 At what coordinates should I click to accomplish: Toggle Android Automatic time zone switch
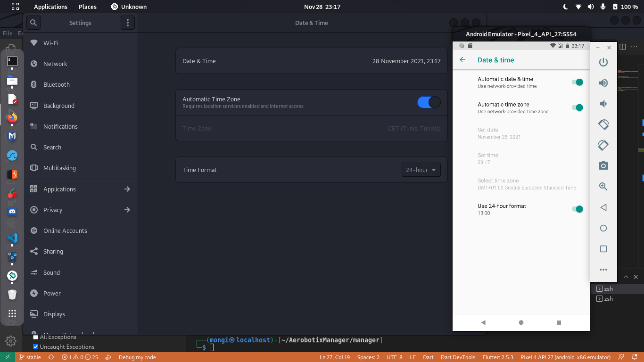point(578,108)
